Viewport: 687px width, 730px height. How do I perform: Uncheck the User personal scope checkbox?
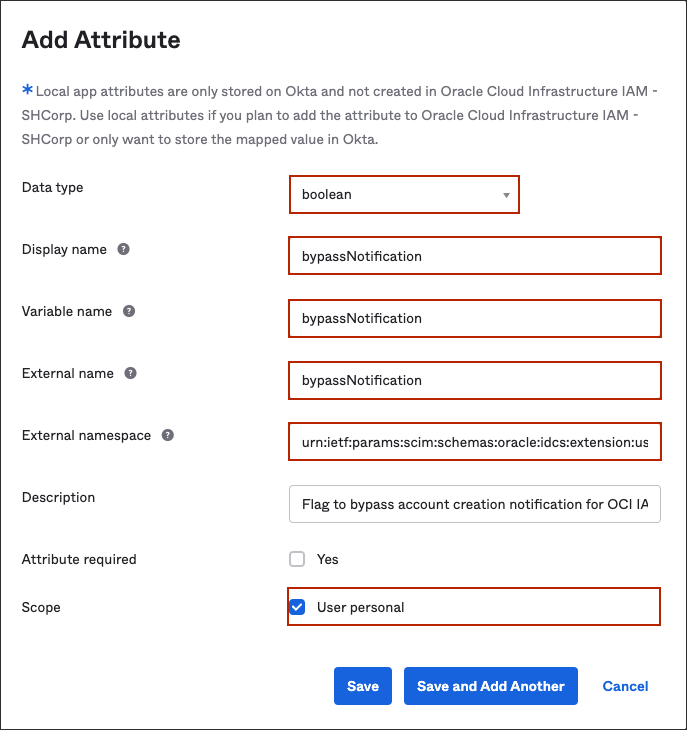[x=297, y=607]
